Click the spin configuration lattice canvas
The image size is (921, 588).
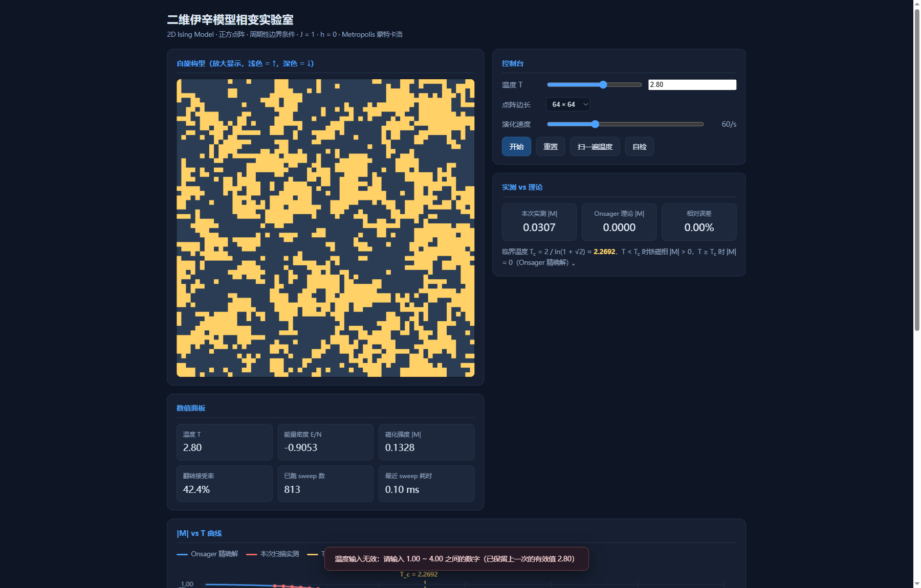(x=325, y=228)
